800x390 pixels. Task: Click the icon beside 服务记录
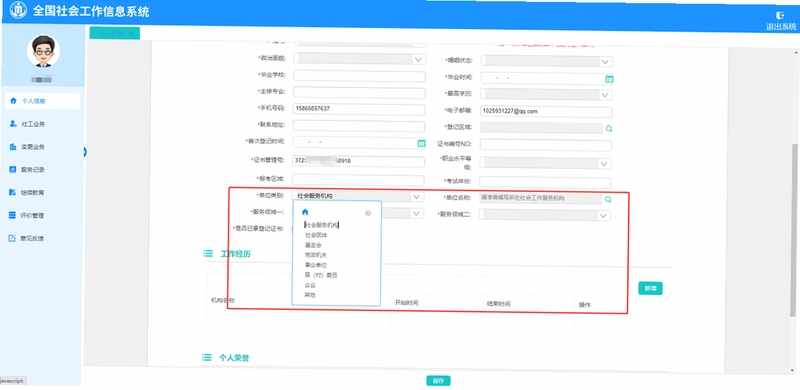click(13, 169)
